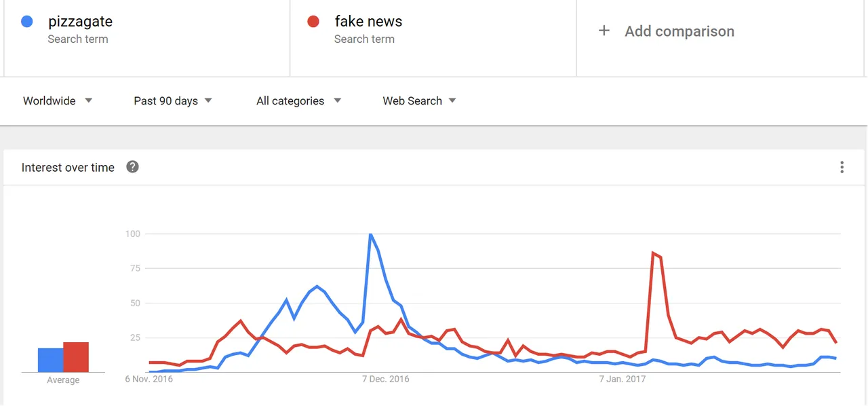Image resolution: width=868 pixels, height=406 pixels.
Task: Click the help icon beside Interest over time
Action: pyautogui.click(x=133, y=167)
